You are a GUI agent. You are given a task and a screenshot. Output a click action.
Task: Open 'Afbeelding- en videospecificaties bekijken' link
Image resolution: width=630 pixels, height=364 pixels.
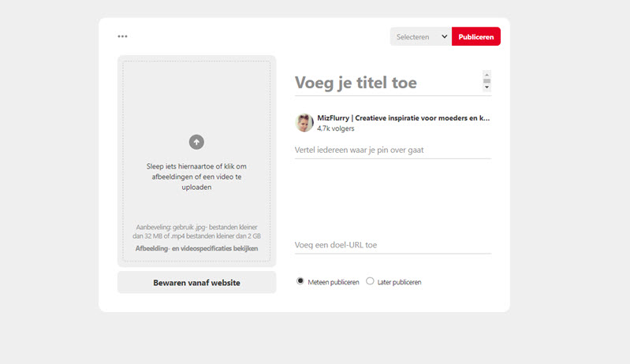point(196,248)
